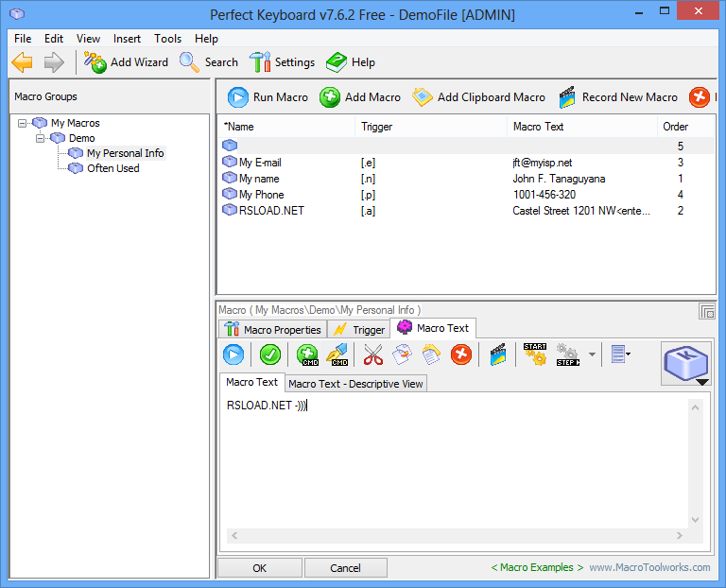Click the STEP debug gears icon
This screenshot has height=588, width=726.
point(568,355)
